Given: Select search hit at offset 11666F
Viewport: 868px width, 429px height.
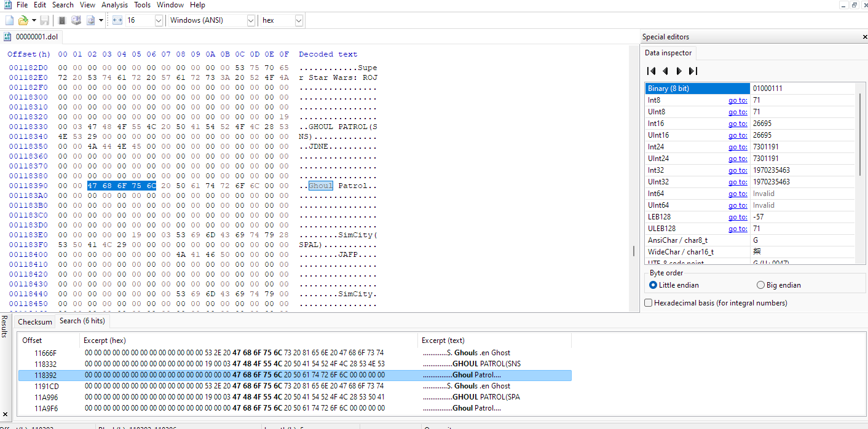Looking at the screenshot, I should pos(295,353).
